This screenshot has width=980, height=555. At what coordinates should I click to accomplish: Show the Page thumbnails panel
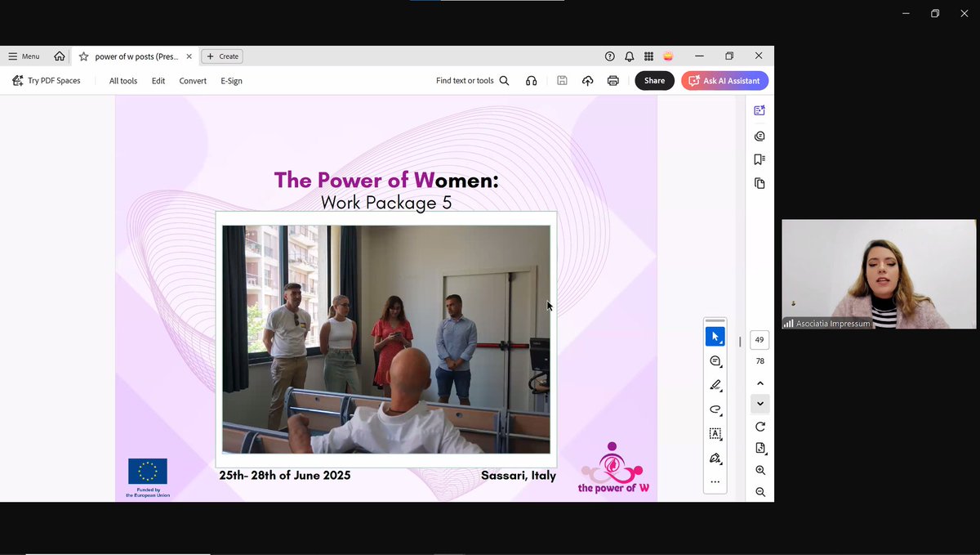759,183
